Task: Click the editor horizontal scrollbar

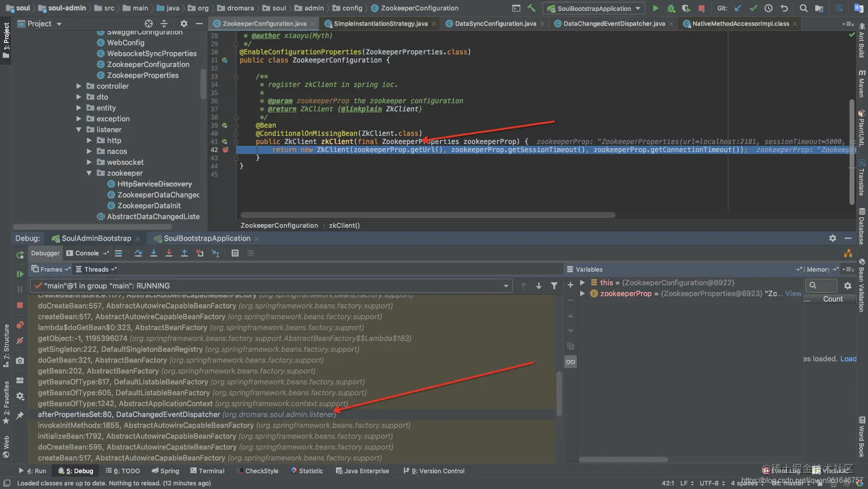Action: tap(428, 215)
